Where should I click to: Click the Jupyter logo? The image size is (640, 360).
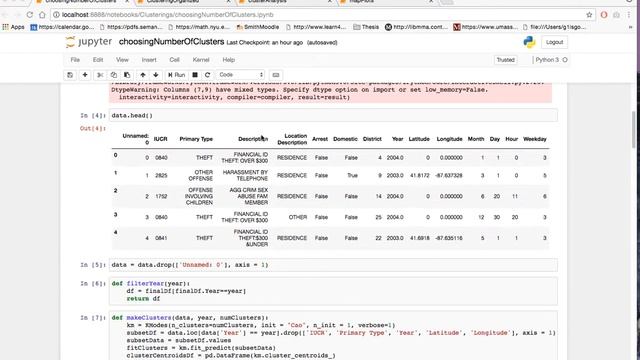click(x=89, y=42)
